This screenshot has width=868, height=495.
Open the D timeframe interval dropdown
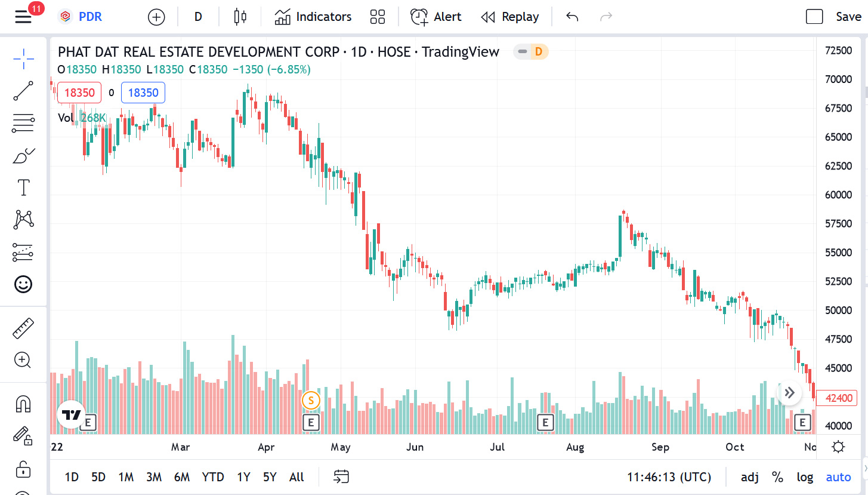tap(198, 17)
